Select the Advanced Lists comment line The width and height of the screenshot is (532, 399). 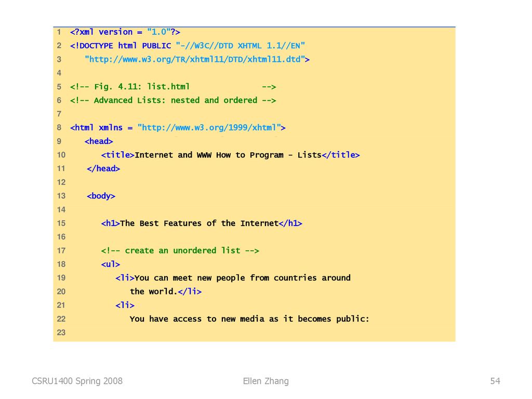(x=173, y=100)
